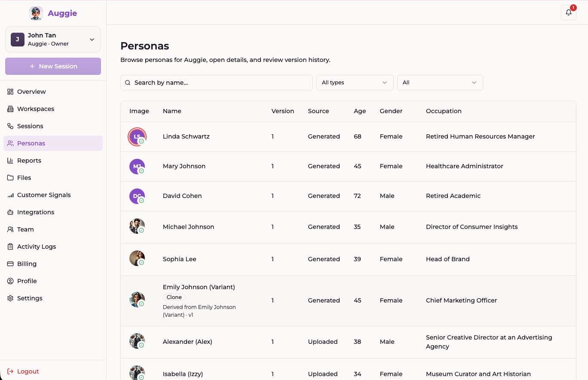Screen dimensions: 588x380
Task: Click Michael Johnson's photo avatar
Action: click(x=137, y=226)
